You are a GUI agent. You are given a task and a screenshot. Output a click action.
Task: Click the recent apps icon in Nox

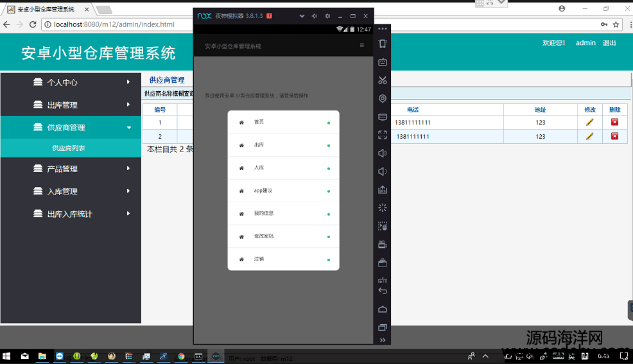382,327
